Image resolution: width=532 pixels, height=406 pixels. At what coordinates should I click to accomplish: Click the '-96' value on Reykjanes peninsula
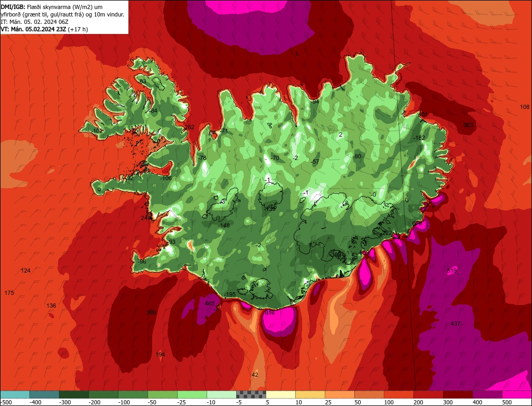[142, 261]
